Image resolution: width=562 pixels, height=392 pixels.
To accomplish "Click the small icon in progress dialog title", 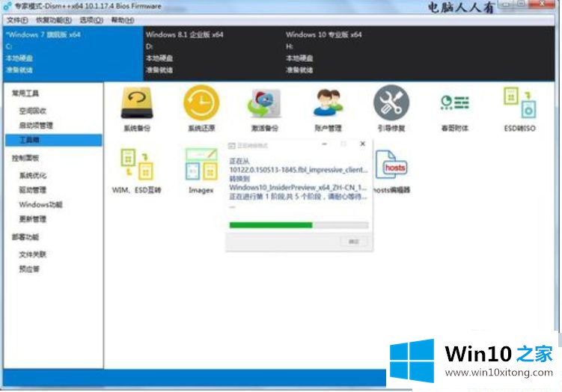I will (x=231, y=145).
